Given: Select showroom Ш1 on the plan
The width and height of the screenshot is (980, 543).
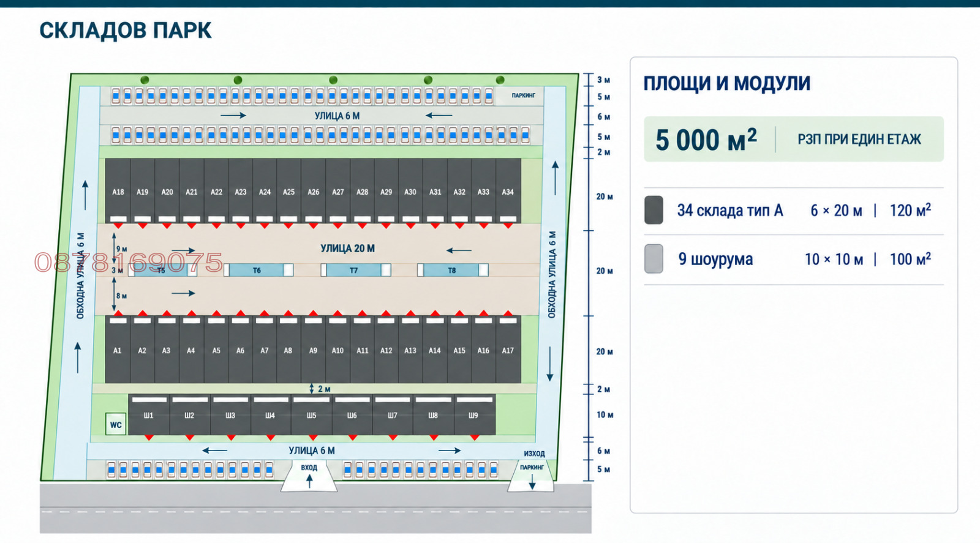Looking at the screenshot, I should pos(149,415).
